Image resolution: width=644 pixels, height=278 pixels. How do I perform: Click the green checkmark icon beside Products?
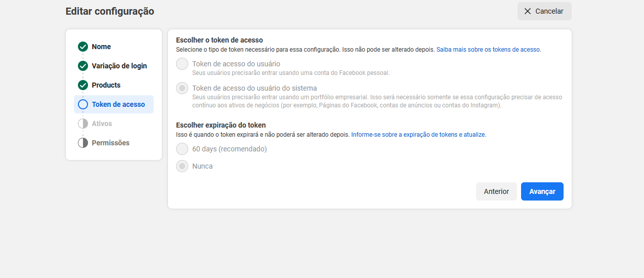coord(83,85)
